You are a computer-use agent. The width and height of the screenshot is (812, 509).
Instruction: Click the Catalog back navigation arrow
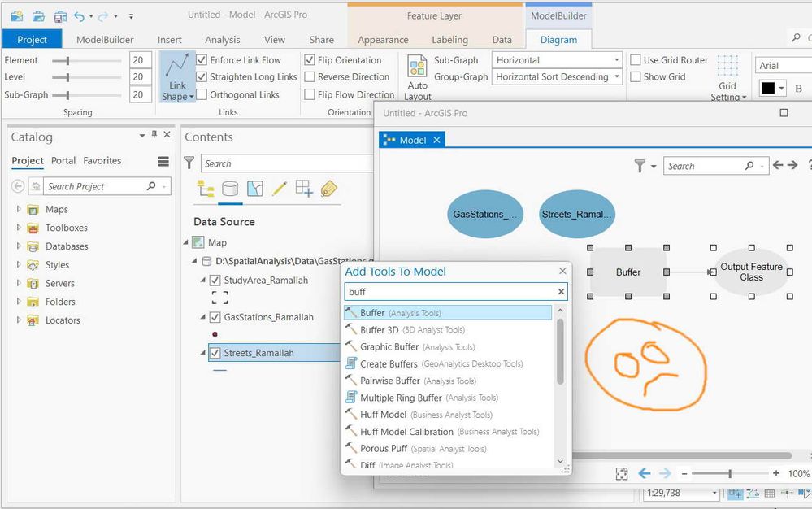click(x=18, y=186)
